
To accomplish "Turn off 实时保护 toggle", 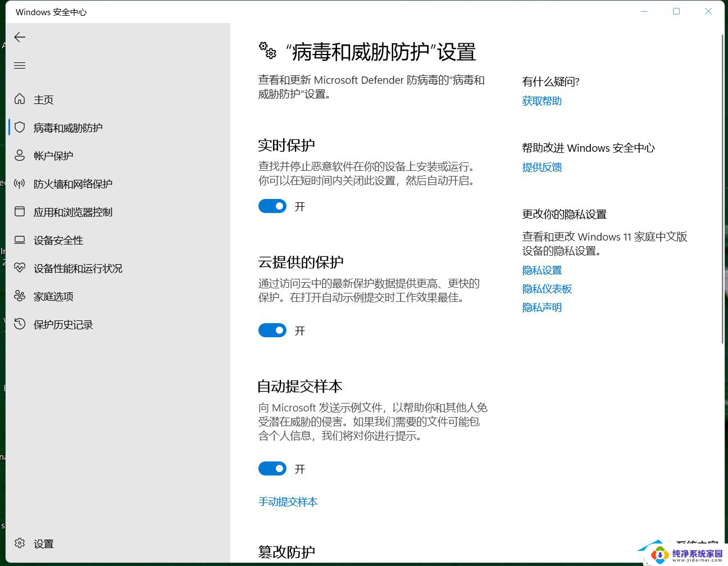I will point(272,206).
